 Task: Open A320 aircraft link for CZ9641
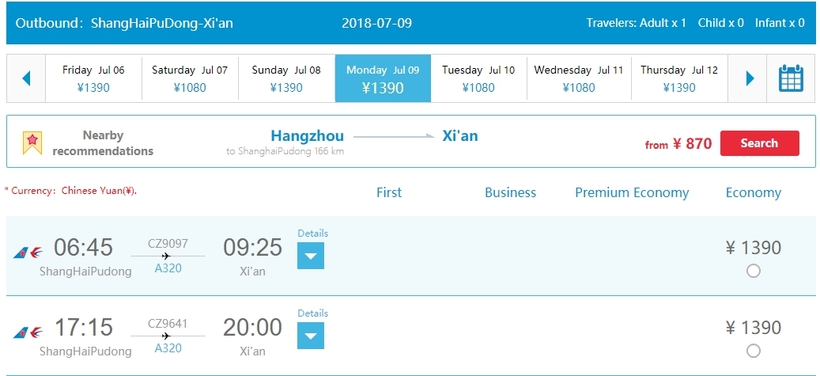(x=168, y=348)
